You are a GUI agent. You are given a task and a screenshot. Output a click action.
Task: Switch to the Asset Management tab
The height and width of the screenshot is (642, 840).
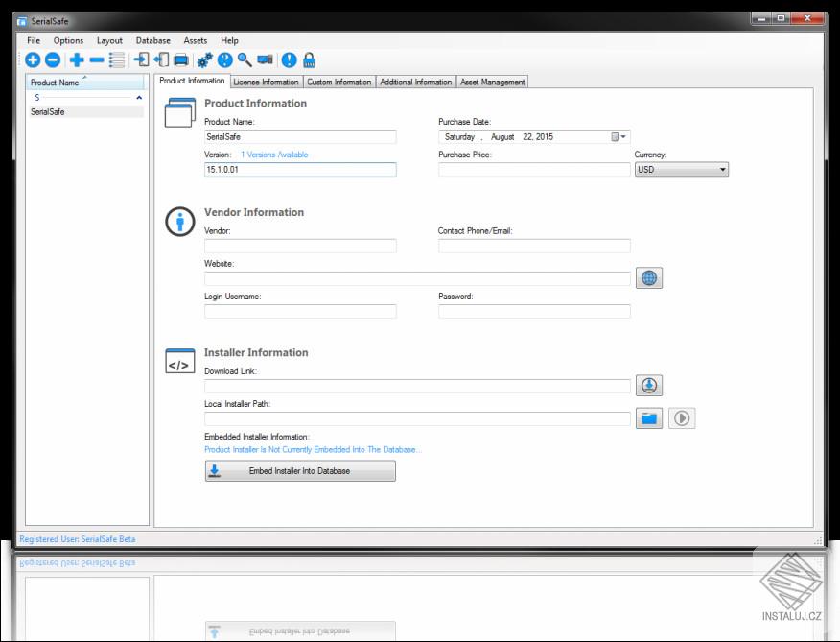pos(493,83)
